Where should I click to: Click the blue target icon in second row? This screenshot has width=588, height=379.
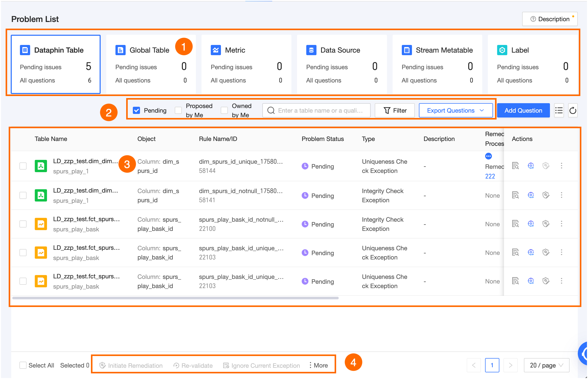[531, 195]
